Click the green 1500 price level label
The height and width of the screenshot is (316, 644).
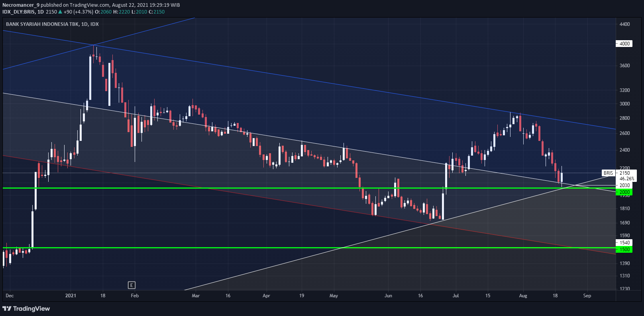[x=624, y=249]
